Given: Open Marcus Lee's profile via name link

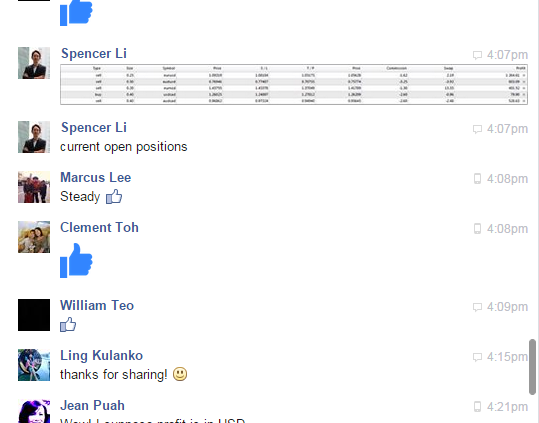Looking at the screenshot, I should pos(96,177).
